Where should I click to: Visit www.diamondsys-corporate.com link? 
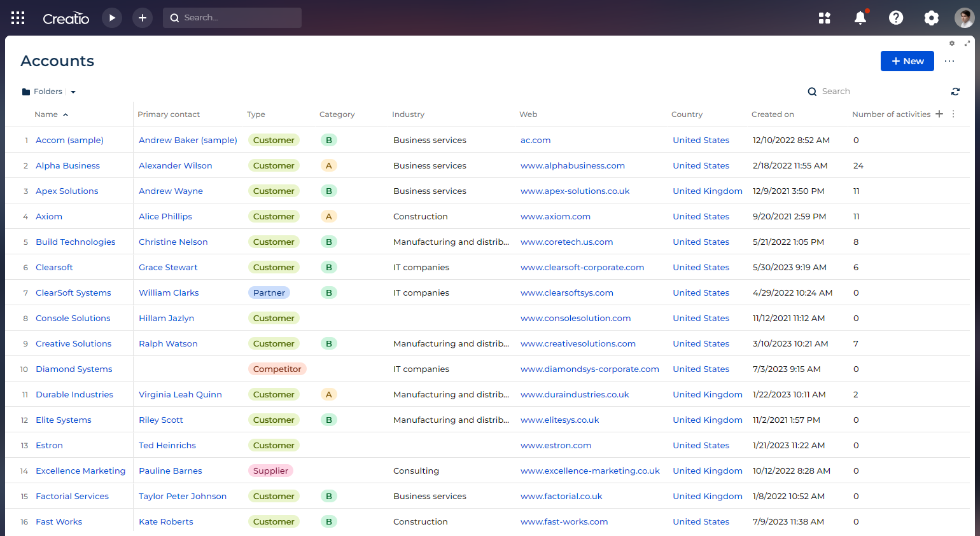(x=590, y=369)
